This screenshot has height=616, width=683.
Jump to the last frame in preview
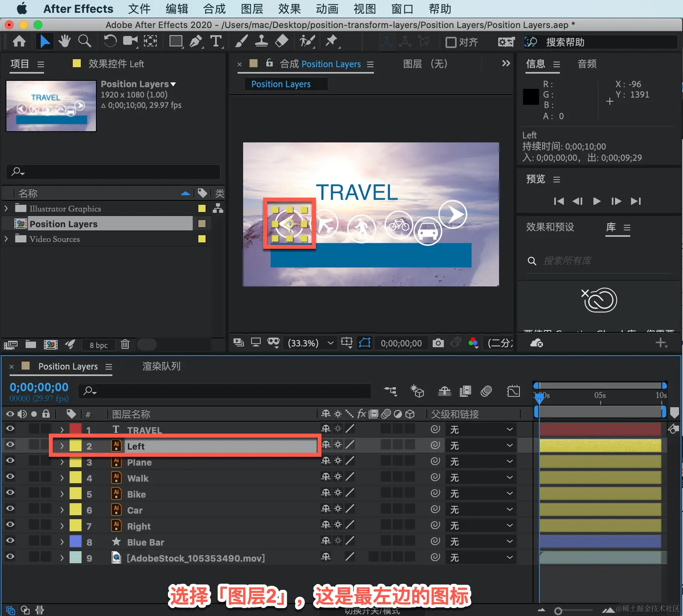[x=636, y=201]
